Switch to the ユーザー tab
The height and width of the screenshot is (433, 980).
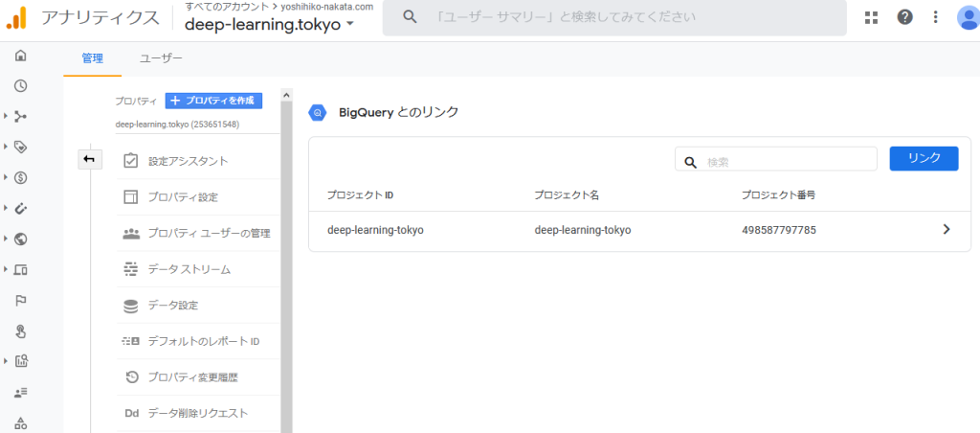161,58
